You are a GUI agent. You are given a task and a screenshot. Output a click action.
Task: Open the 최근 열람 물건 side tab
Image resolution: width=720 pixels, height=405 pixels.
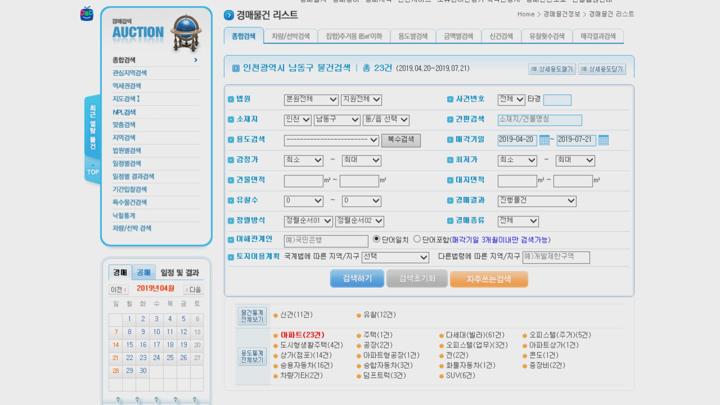click(93, 127)
